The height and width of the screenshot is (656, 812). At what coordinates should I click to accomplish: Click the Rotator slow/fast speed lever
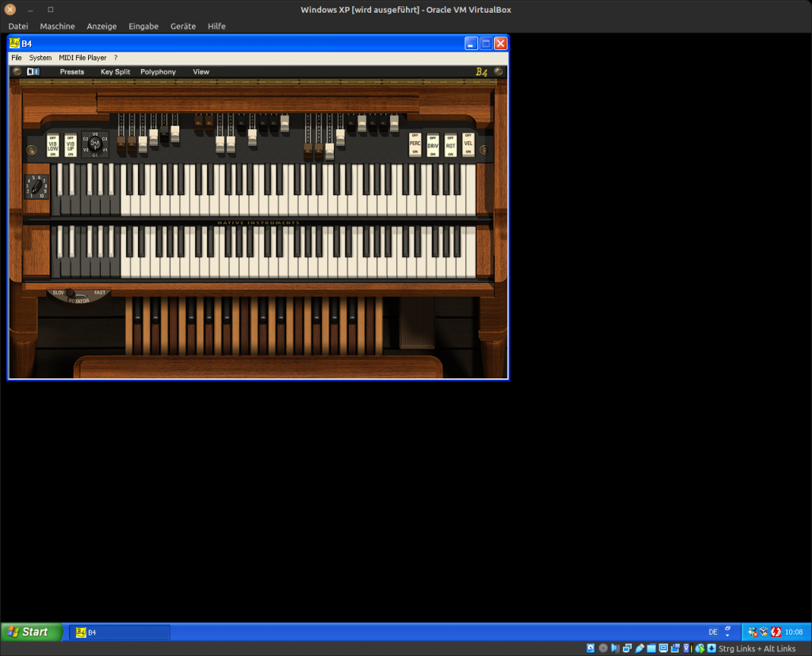[71, 293]
